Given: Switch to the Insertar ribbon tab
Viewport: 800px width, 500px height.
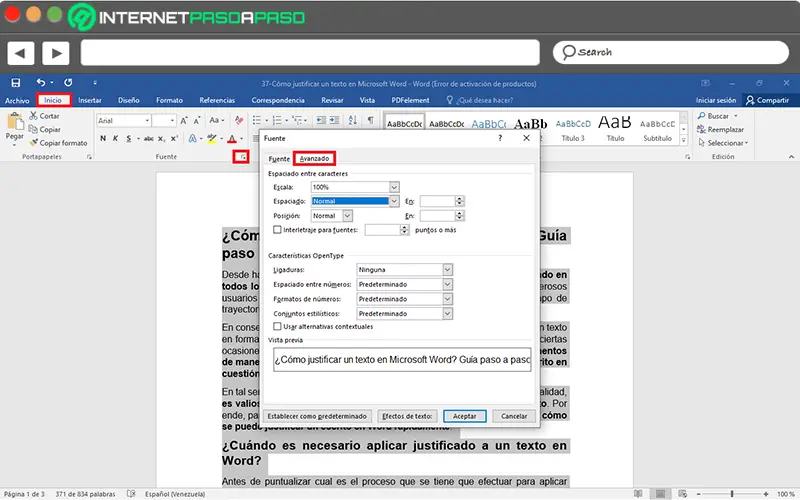Looking at the screenshot, I should click(x=90, y=100).
